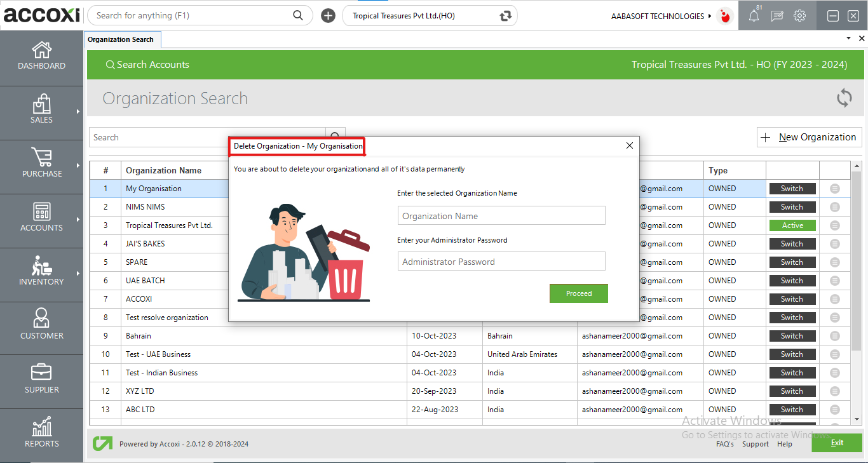
Task: Click the quick add plus icon
Action: pos(328,16)
